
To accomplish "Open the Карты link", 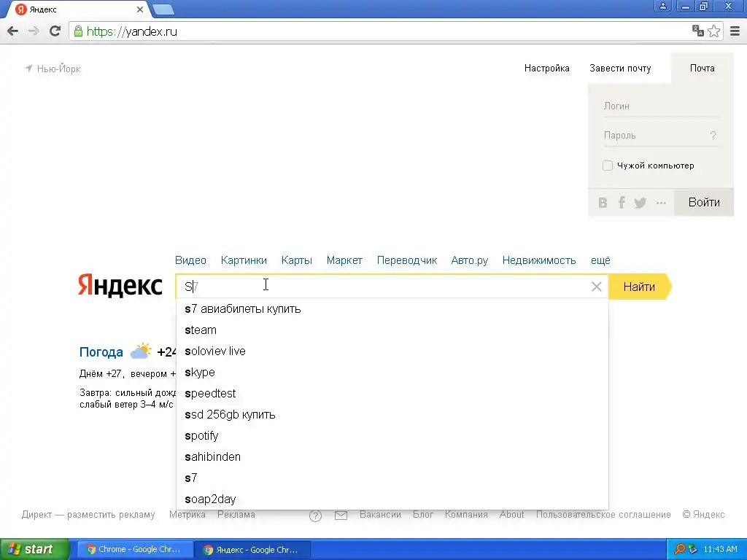I will tap(297, 260).
